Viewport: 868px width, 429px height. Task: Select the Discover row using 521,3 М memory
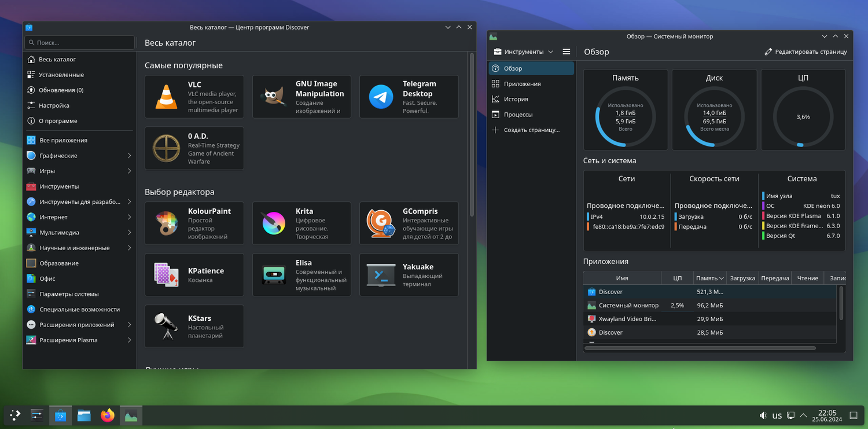[x=710, y=292]
